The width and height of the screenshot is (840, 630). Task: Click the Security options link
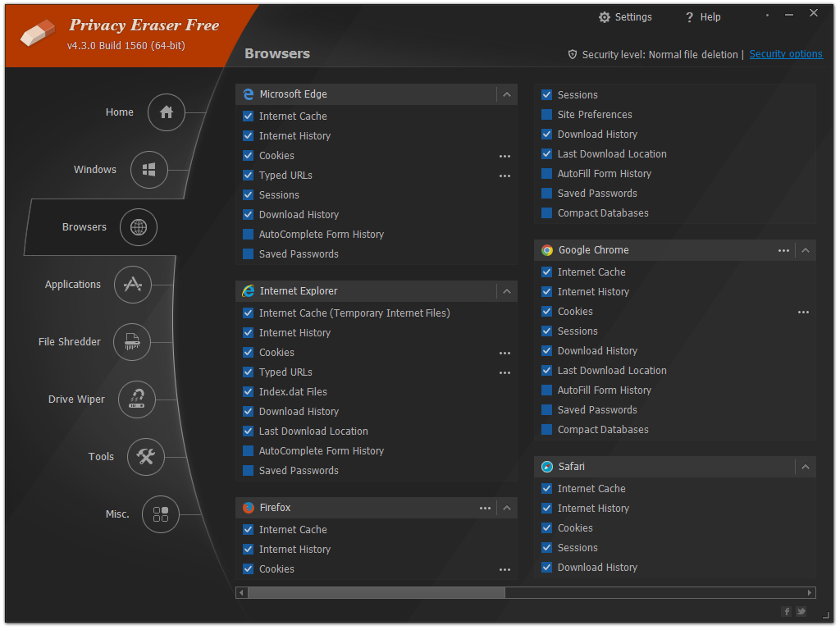point(785,54)
